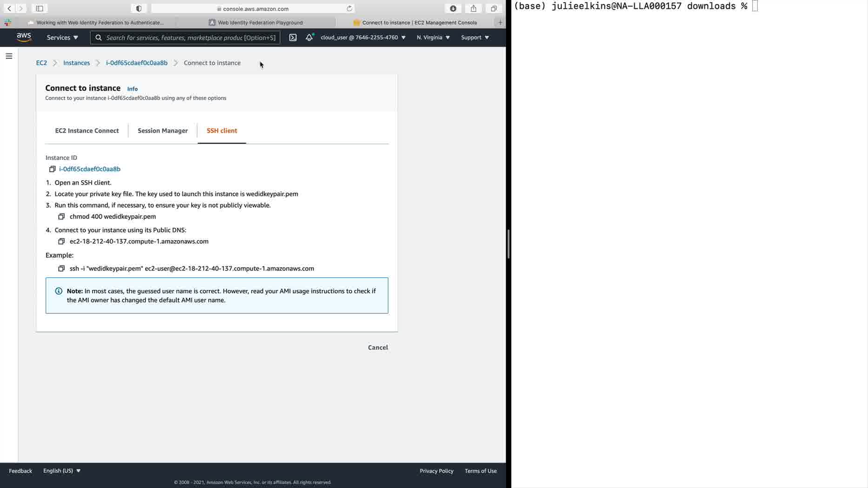This screenshot has width=868, height=488.
Task: Go to Instances breadcrumb link
Action: click(76, 63)
